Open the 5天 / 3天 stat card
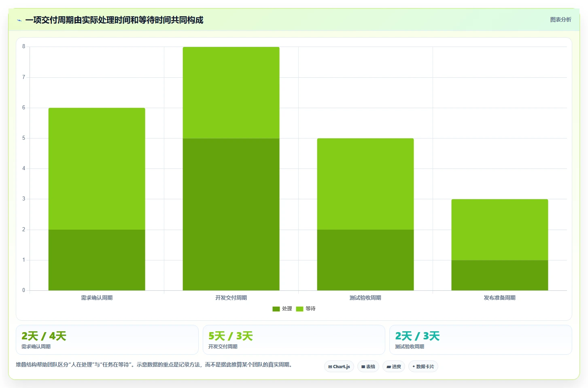 pyautogui.click(x=294, y=340)
